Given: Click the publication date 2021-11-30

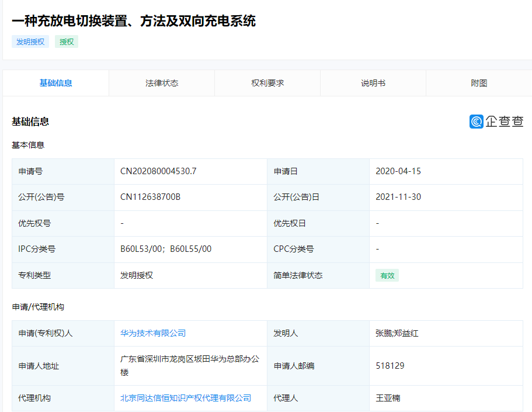Looking at the screenshot, I should [x=398, y=197].
